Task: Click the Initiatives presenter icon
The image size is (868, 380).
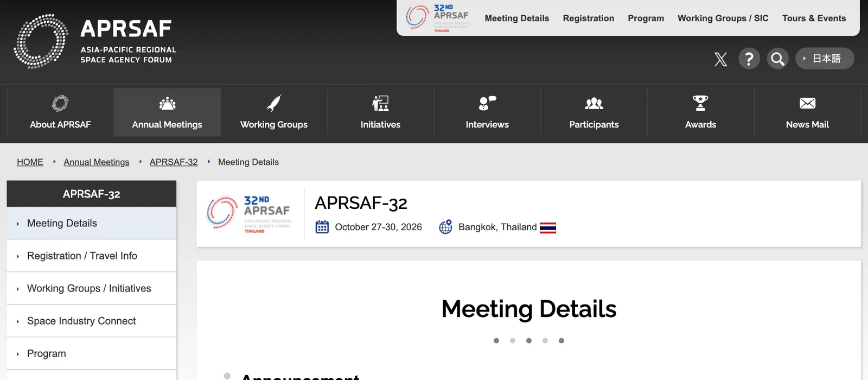Action: coord(380,103)
